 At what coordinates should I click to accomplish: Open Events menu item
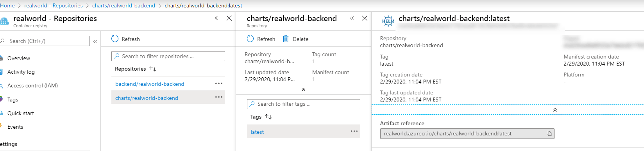pyautogui.click(x=15, y=127)
